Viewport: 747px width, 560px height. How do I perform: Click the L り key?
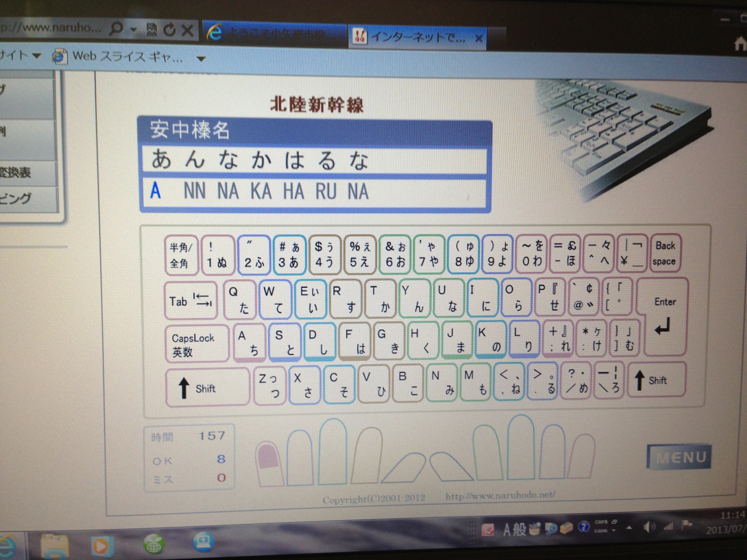click(x=524, y=339)
